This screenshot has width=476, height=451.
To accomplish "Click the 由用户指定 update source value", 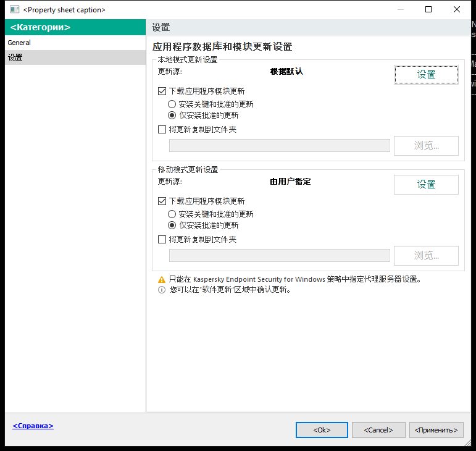I will (290, 182).
